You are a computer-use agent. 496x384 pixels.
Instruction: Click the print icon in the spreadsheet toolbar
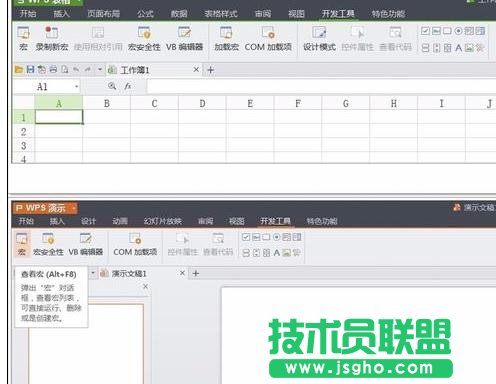[53, 69]
